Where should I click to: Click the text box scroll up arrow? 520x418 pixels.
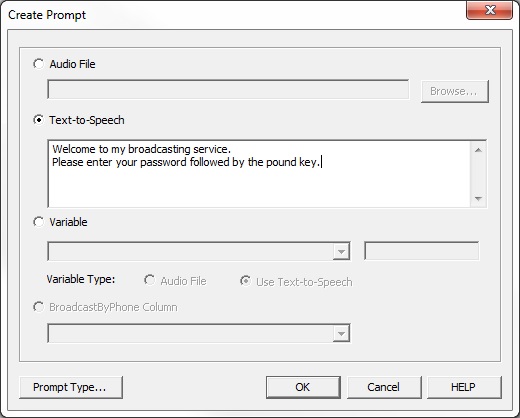[478, 150]
